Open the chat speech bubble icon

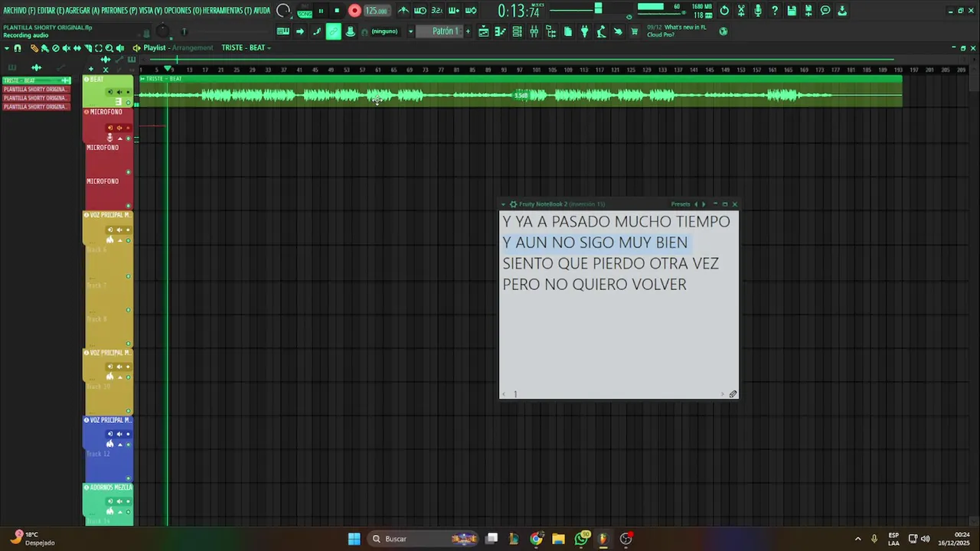[825, 11]
